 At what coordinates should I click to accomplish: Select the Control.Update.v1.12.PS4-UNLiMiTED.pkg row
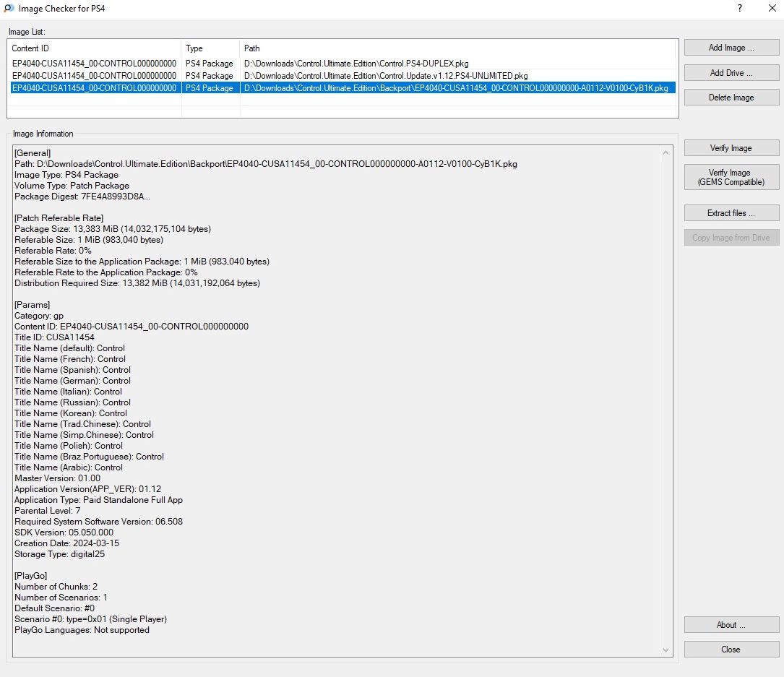click(343, 75)
